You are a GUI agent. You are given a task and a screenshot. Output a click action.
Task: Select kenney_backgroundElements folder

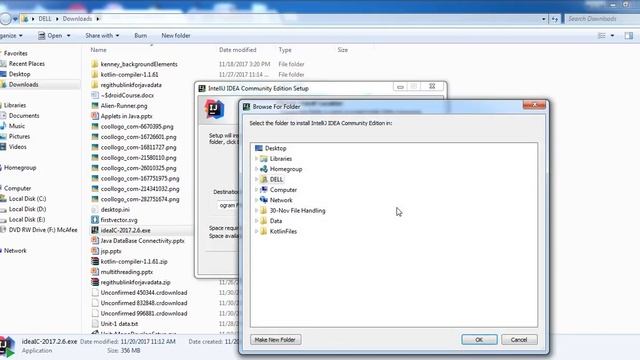coord(139,64)
